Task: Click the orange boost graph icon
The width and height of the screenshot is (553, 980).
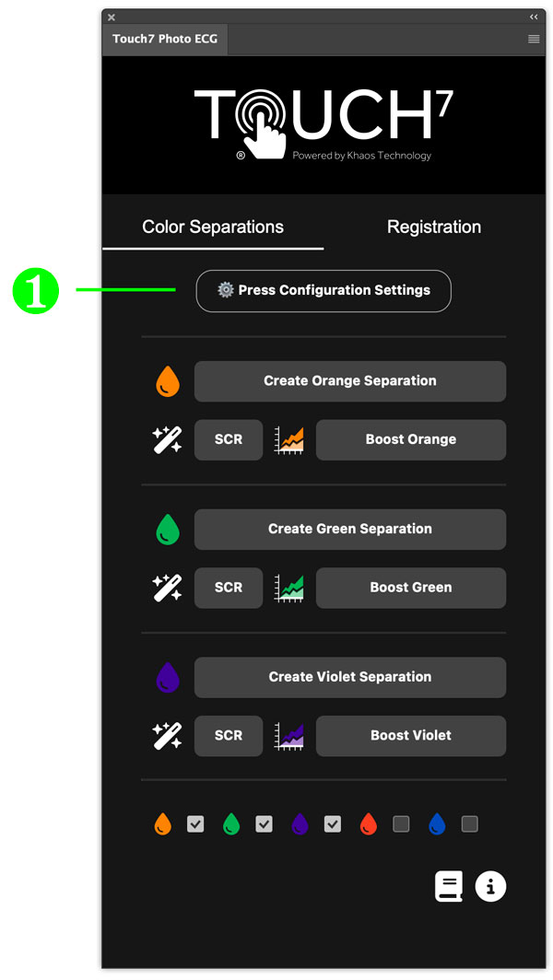Action: coord(289,440)
